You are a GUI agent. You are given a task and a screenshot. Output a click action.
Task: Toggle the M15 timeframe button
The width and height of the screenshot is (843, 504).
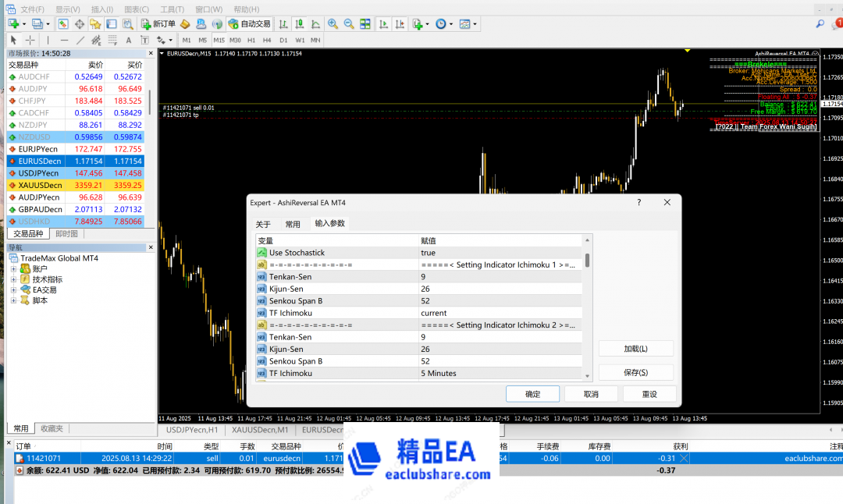pos(219,40)
